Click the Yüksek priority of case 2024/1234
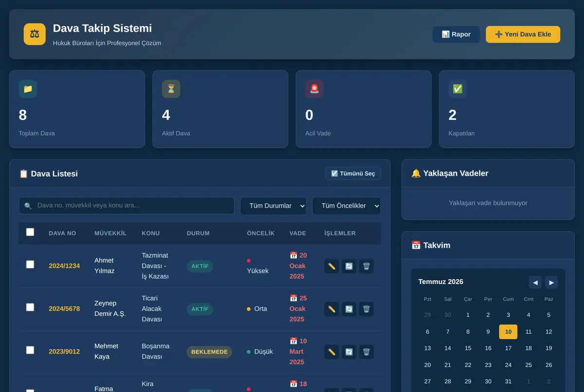 tap(258, 266)
